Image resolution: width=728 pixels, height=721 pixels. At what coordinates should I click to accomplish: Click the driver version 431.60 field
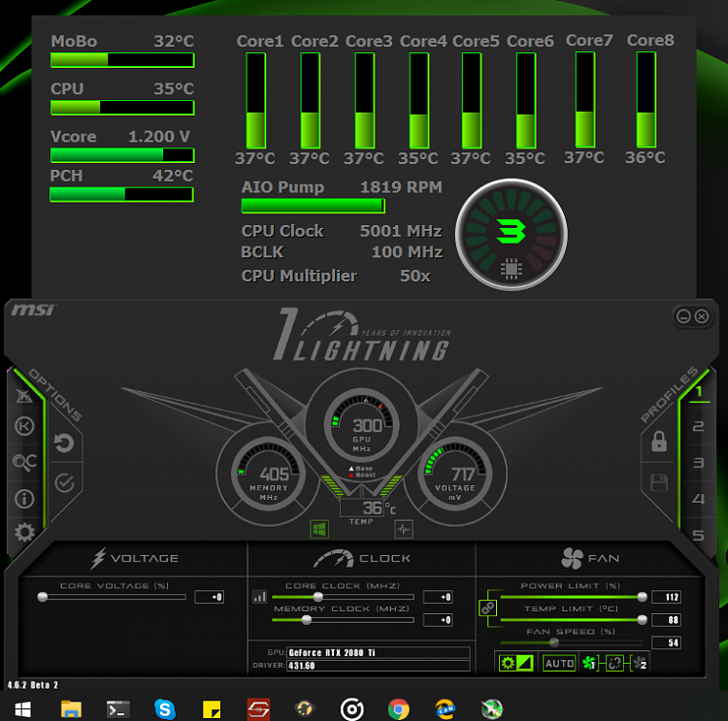[379, 666]
